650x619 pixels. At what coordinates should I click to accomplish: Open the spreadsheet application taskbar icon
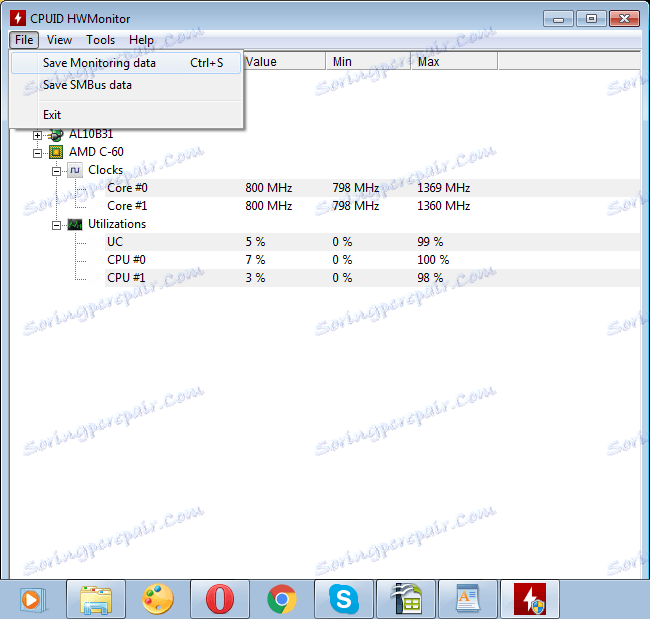(x=406, y=600)
